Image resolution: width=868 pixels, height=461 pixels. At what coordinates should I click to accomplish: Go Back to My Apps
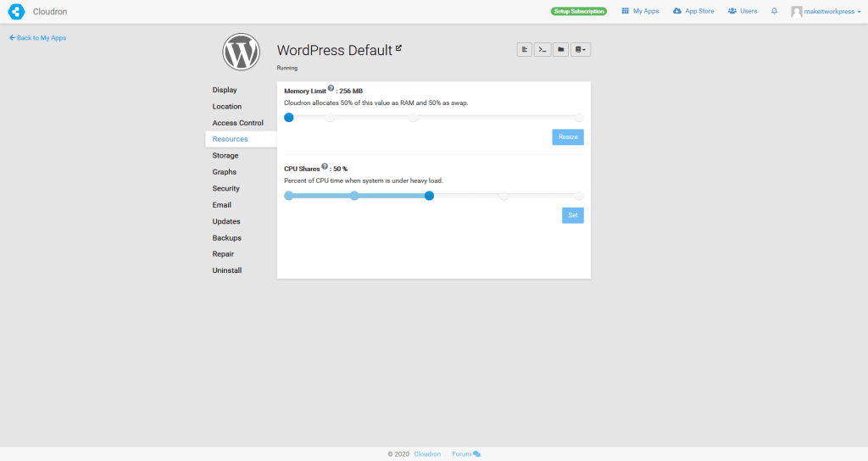click(37, 37)
